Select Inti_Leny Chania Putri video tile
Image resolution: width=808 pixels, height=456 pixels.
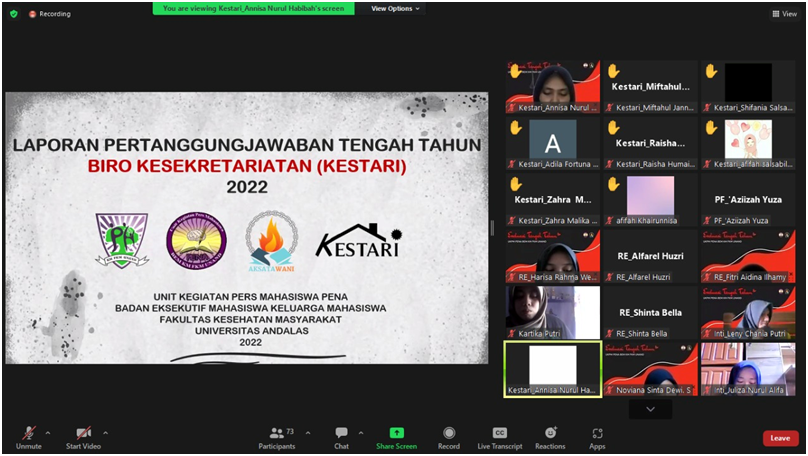click(748, 313)
